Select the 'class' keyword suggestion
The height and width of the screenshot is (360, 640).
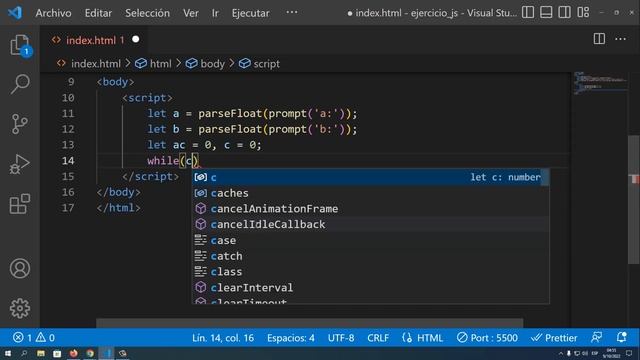tap(370, 272)
